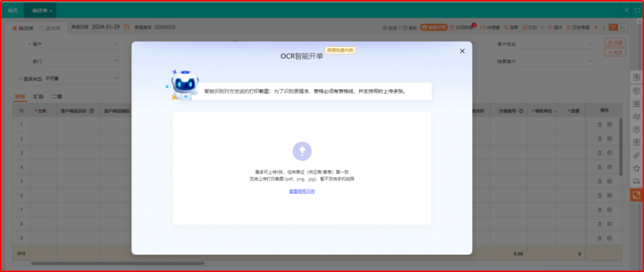
Task: Go to next document with right arrow
Action: (604, 28)
